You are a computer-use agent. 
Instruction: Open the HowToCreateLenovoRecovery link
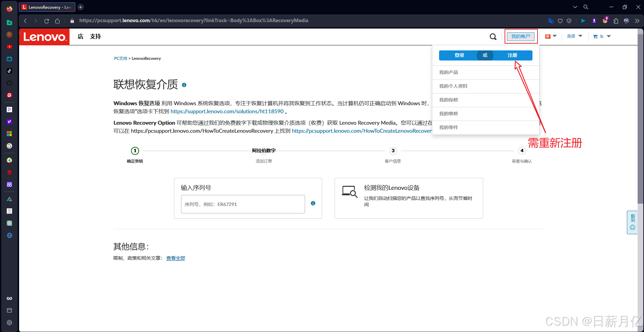click(362, 131)
